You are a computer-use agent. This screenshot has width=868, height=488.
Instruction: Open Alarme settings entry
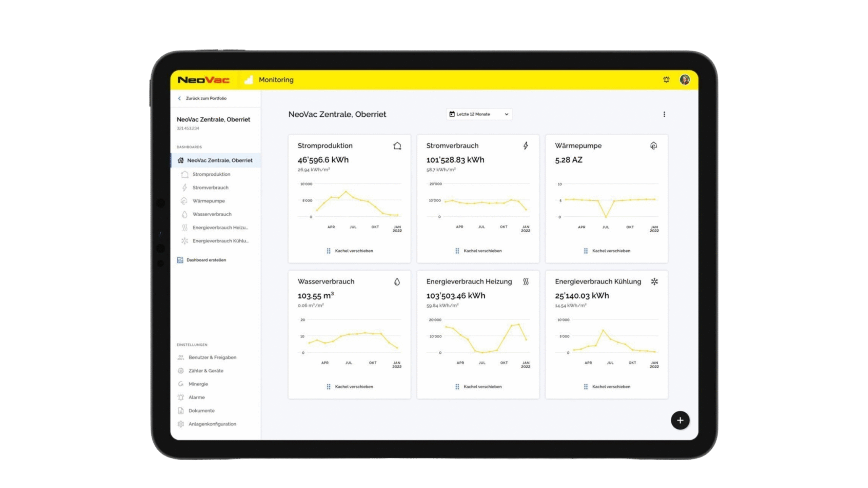click(196, 397)
